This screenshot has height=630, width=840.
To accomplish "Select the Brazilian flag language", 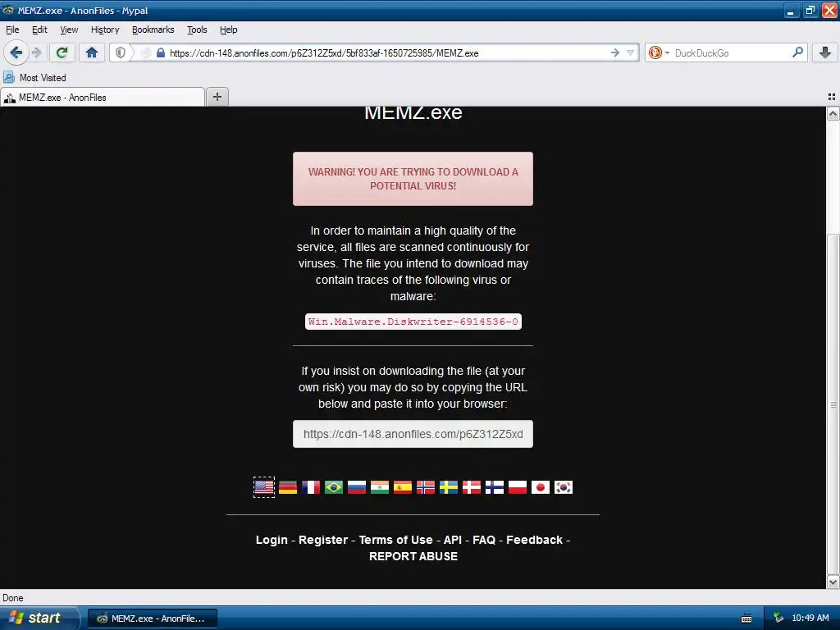I will (334, 487).
